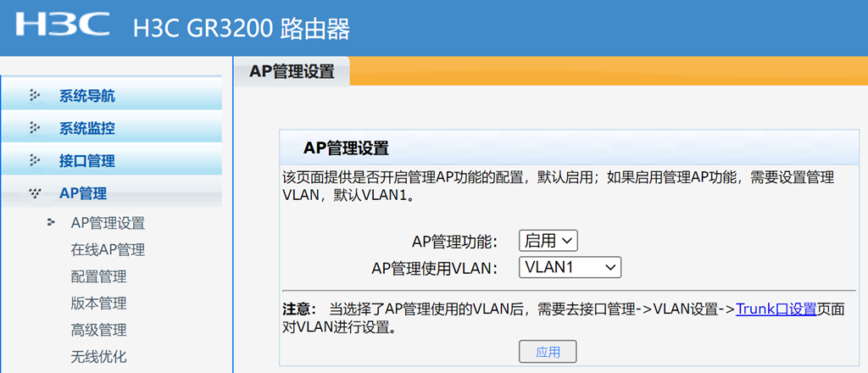Click the H3C GR3200 路由器 title

[242, 30]
